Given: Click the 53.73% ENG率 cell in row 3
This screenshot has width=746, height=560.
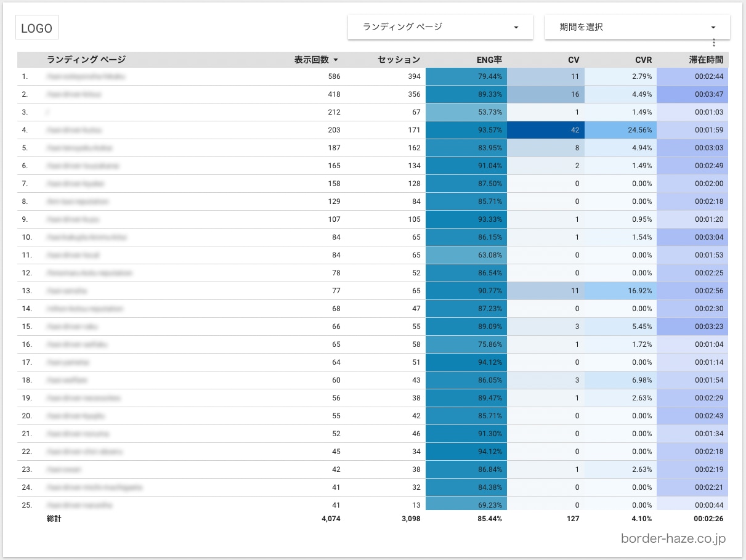Looking at the screenshot, I should coord(466,112).
